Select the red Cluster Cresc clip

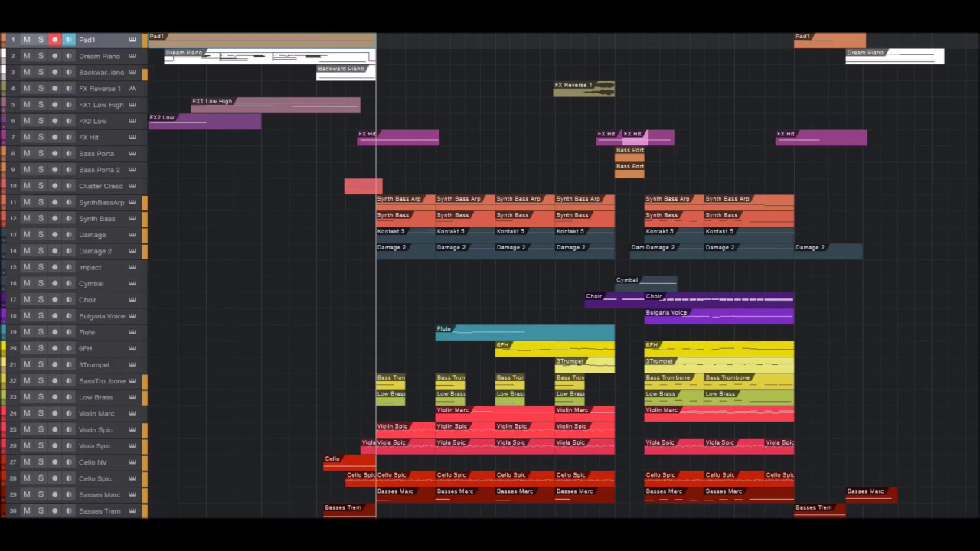[363, 186]
